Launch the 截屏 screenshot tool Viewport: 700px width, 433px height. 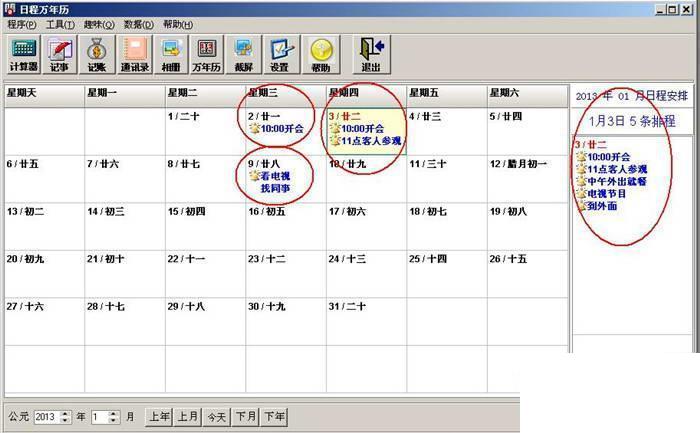(244, 54)
